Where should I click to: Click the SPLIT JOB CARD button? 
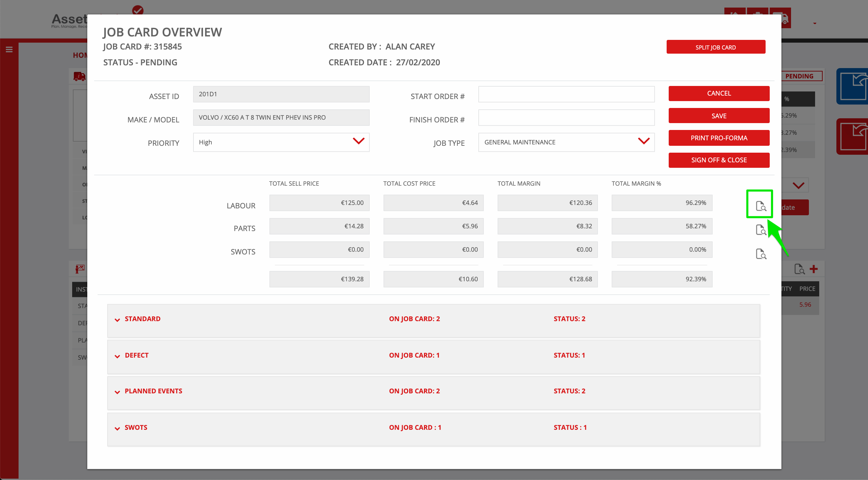pos(716,47)
